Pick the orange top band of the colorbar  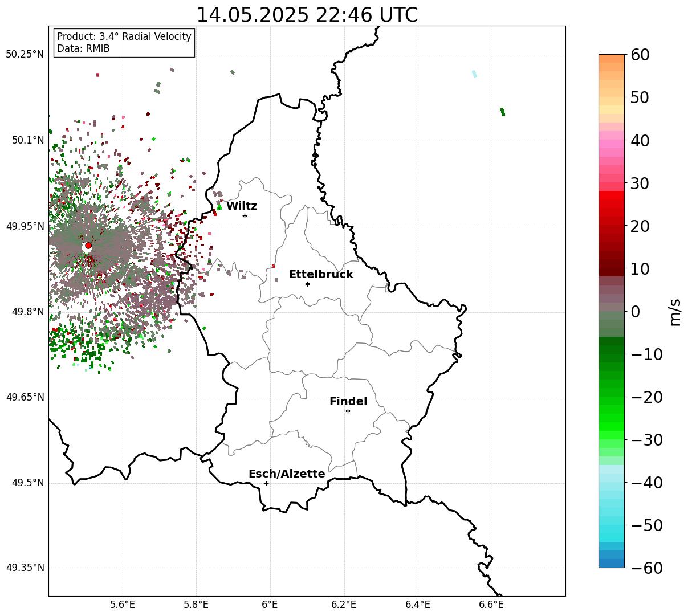pyautogui.click(x=612, y=58)
